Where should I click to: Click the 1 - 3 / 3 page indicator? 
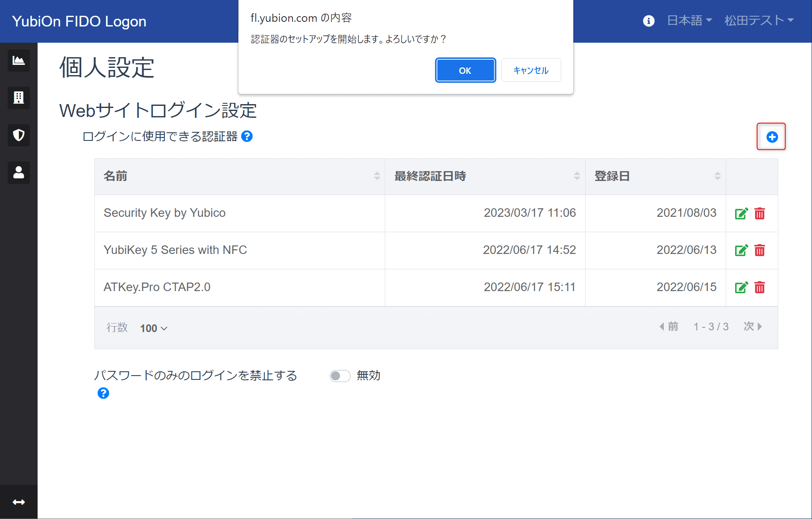(x=711, y=327)
